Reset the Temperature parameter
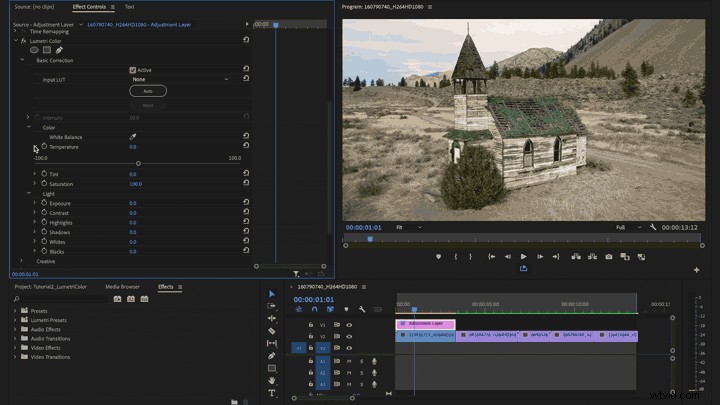Screen dimensions: 720x405 click(246, 146)
